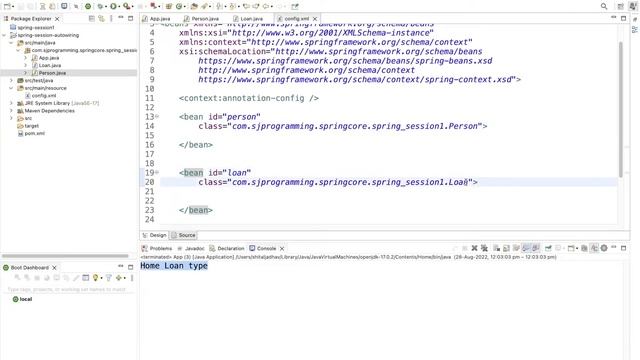The height and width of the screenshot is (360, 640).
Task: Open Package Explorer view menu (three dots)
Action: point(111,18)
